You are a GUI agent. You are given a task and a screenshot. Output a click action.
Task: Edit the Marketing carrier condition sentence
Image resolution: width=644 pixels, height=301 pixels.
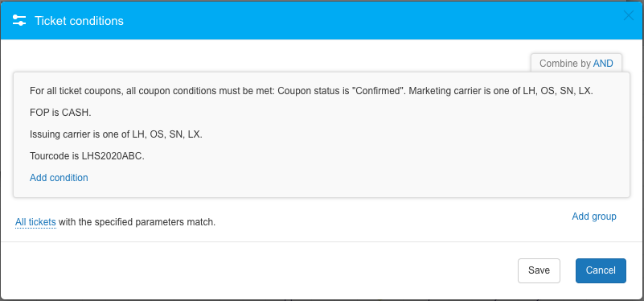[x=501, y=91]
